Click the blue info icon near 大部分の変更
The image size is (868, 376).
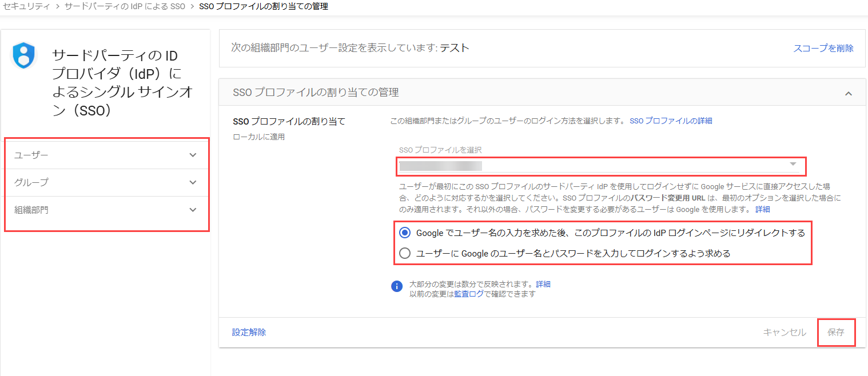click(397, 286)
